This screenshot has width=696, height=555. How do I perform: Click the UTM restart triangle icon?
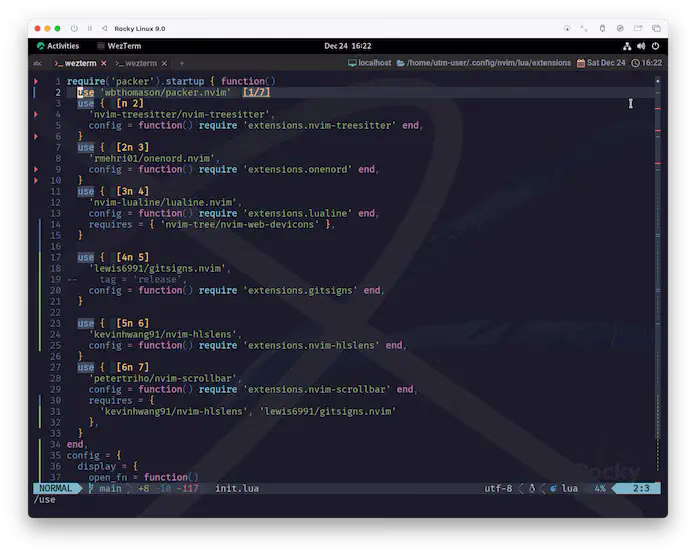pos(104,28)
